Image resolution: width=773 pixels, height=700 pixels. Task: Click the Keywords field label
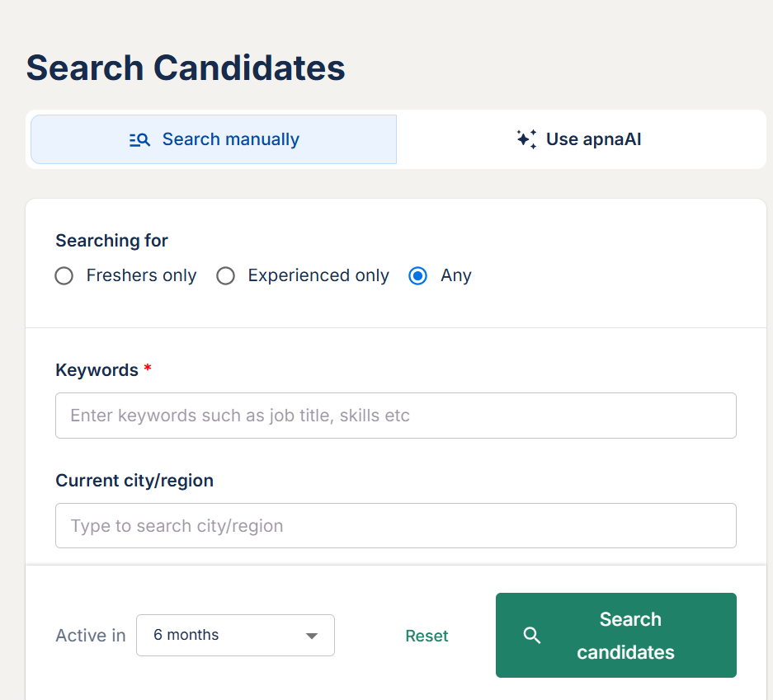(x=97, y=370)
